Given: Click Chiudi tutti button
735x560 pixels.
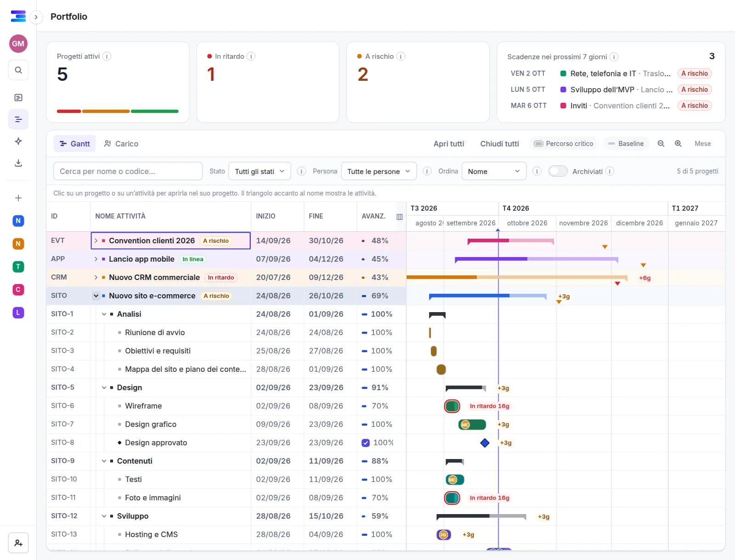Looking at the screenshot, I should tap(499, 144).
